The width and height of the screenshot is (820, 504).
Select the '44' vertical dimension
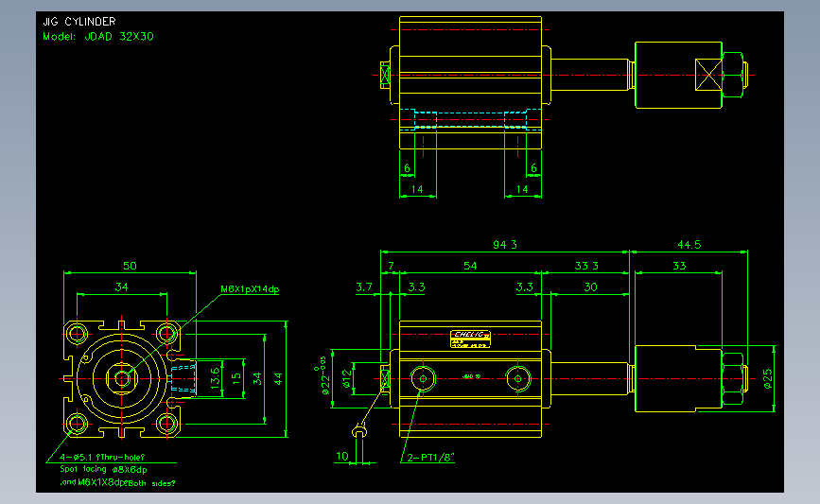[x=278, y=378]
